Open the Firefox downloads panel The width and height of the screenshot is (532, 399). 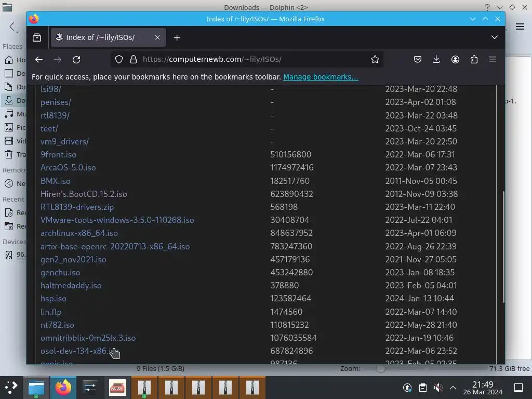click(x=436, y=59)
